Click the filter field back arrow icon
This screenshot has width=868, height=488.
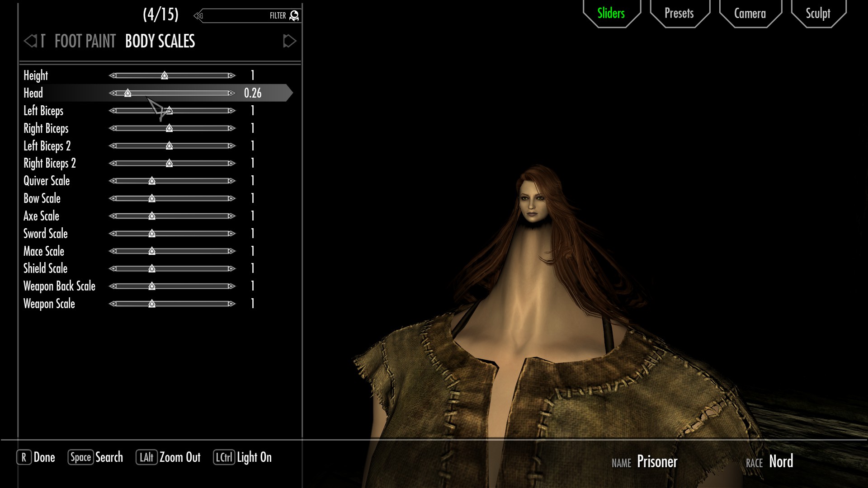(x=198, y=16)
